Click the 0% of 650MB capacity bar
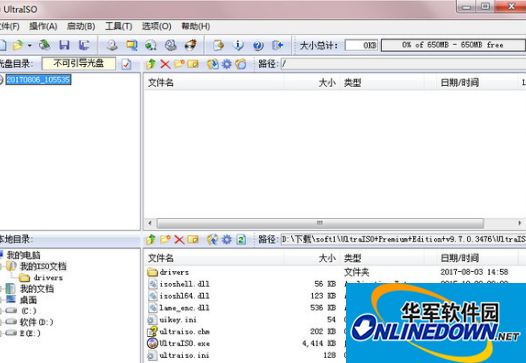The image size is (526, 363). tap(453, 45)
